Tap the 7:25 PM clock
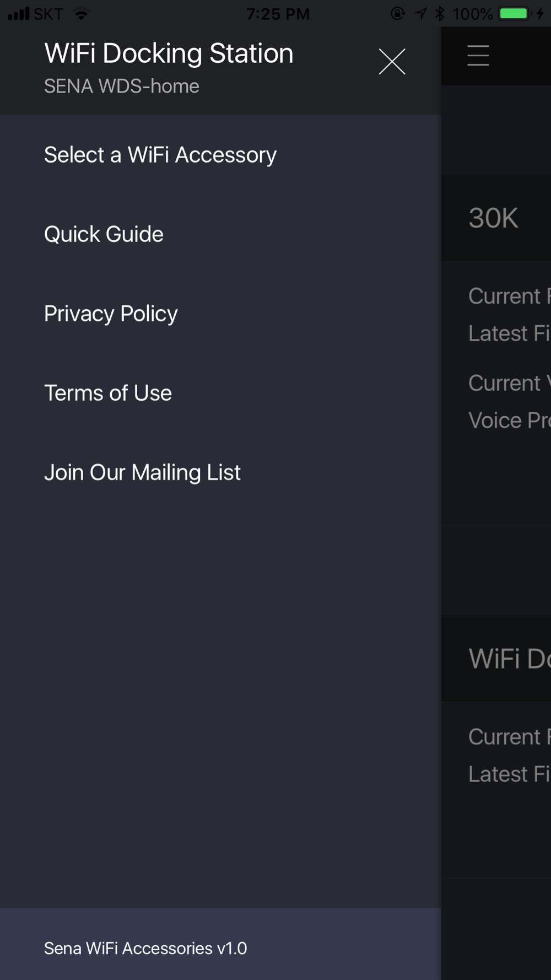The image size is (551, 980). [x=278, y=14]
